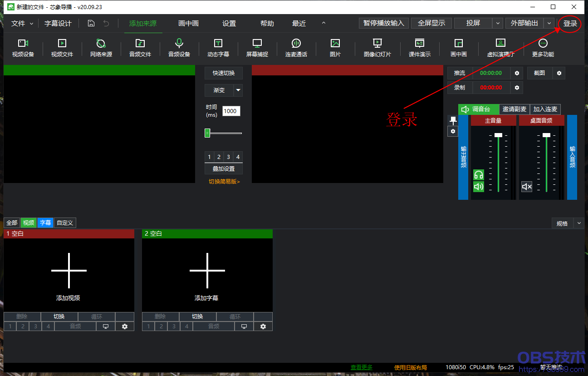The height and width of the screenshot is (376, 588).
Task: Open streaming settings gear next to 推流
Action: click(516, 73)
